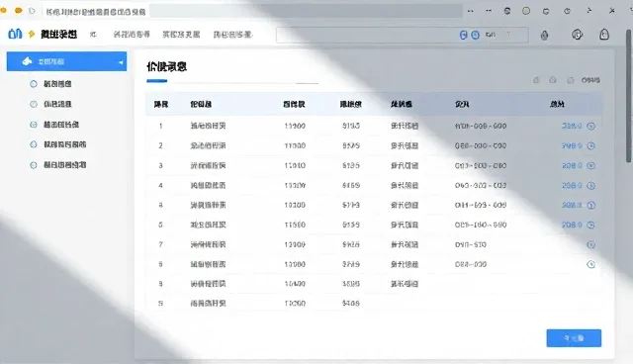Click the blue logo icon in the app header
Image resolution: width=633 pixels, height=364 pixels.
[15, 34]
